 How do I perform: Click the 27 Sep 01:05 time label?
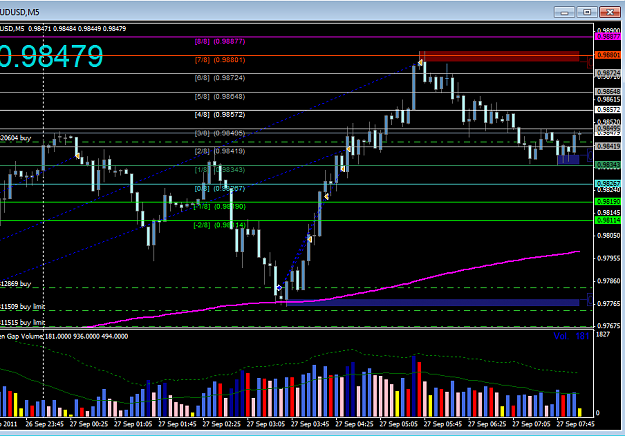point(133,424)
